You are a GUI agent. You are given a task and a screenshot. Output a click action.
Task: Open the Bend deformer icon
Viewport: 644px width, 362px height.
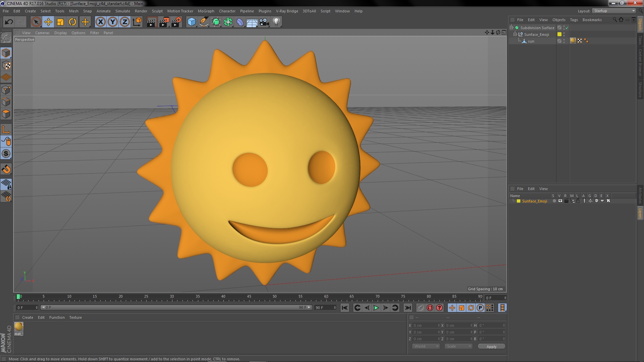tap(240, 22)
